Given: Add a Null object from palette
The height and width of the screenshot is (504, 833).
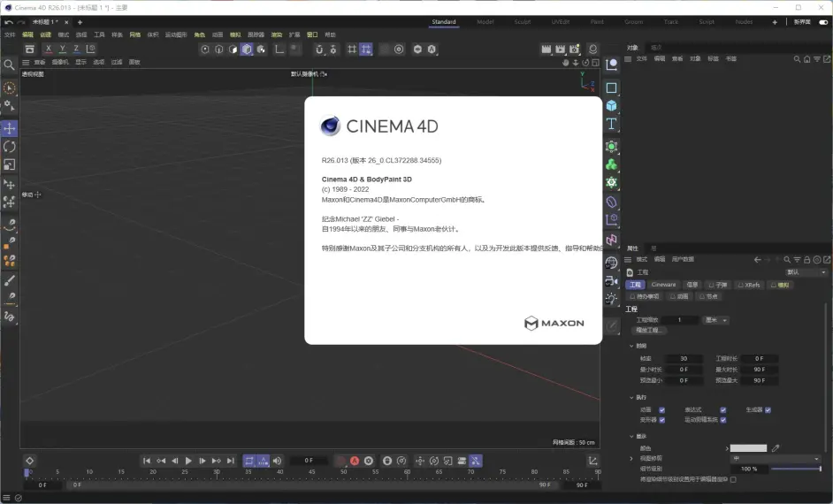Looking at the screenshot, I should (x=611, y=65).
